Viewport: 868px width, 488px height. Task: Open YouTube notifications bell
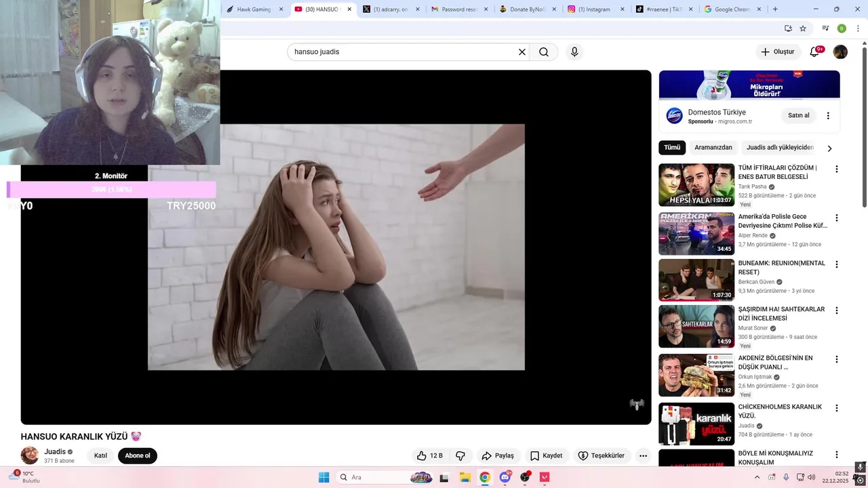point(815,52)
